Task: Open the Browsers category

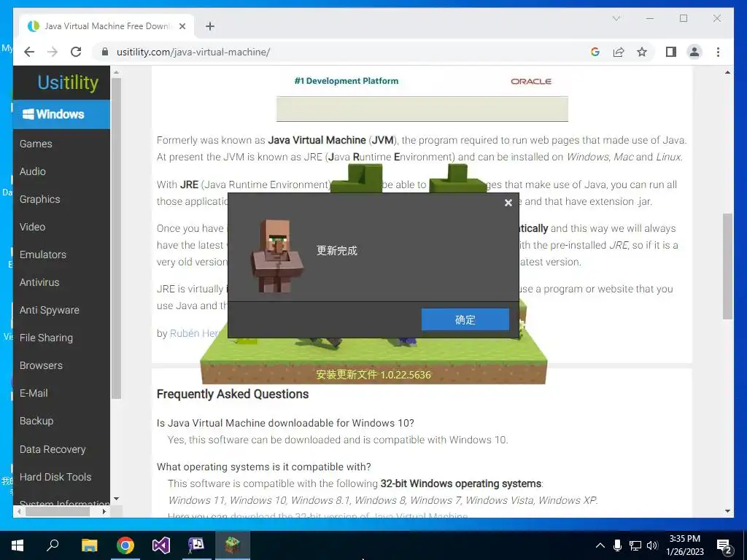Action: (41, 365)
